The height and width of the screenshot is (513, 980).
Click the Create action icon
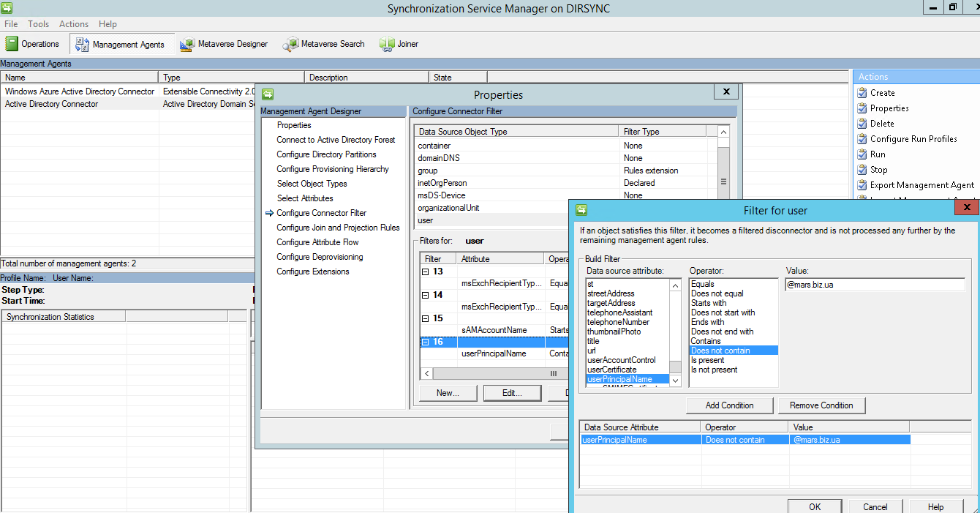click(x=861, y=93)
